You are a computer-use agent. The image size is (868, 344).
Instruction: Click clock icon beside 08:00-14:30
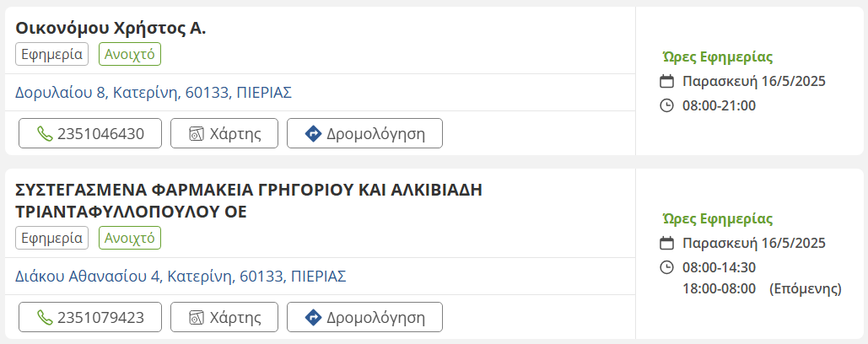tap(666, 267)
